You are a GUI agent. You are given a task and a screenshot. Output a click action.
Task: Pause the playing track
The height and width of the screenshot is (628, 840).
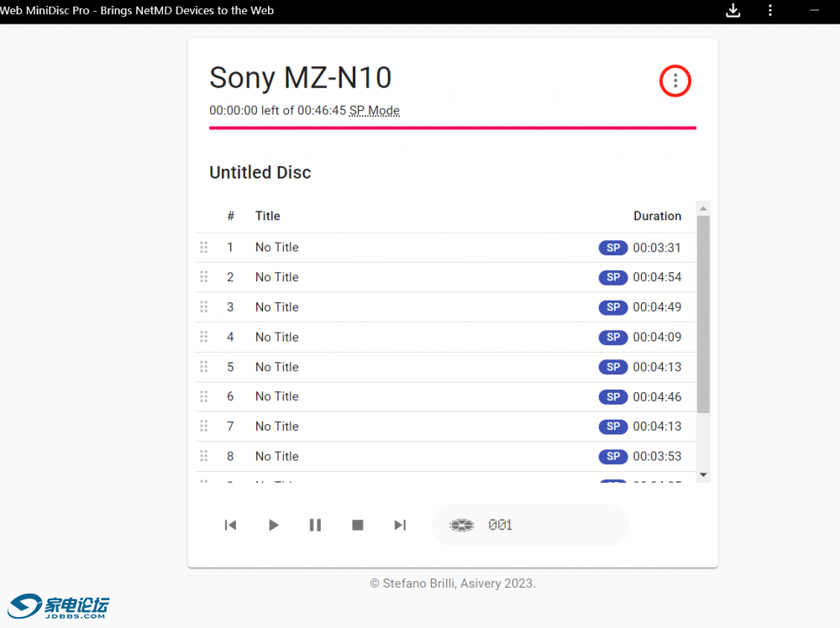315,526
